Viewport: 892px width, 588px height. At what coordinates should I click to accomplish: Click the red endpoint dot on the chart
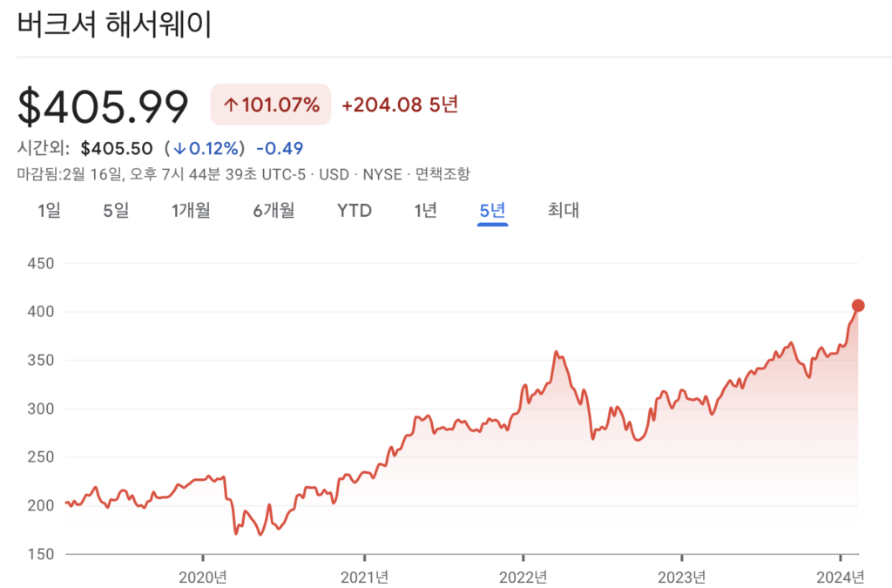(859, 305)
